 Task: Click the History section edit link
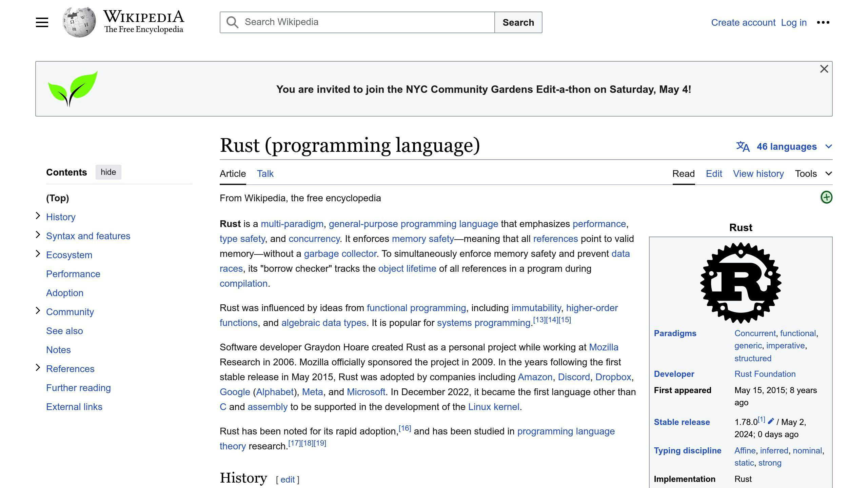pos(288,480)
